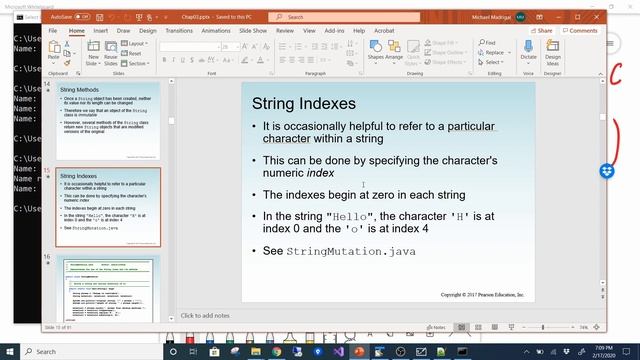Image resolution: width=640 pixels, height=360 pixels.
Task: Click the taskbar Search box
Action: click(91, 351)
